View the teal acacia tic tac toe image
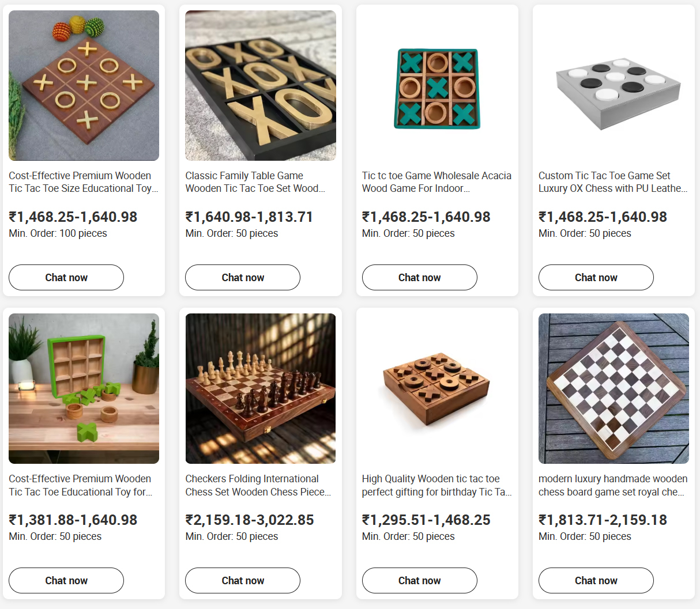This screenshot has height=609, width=700. click(437, 85)
